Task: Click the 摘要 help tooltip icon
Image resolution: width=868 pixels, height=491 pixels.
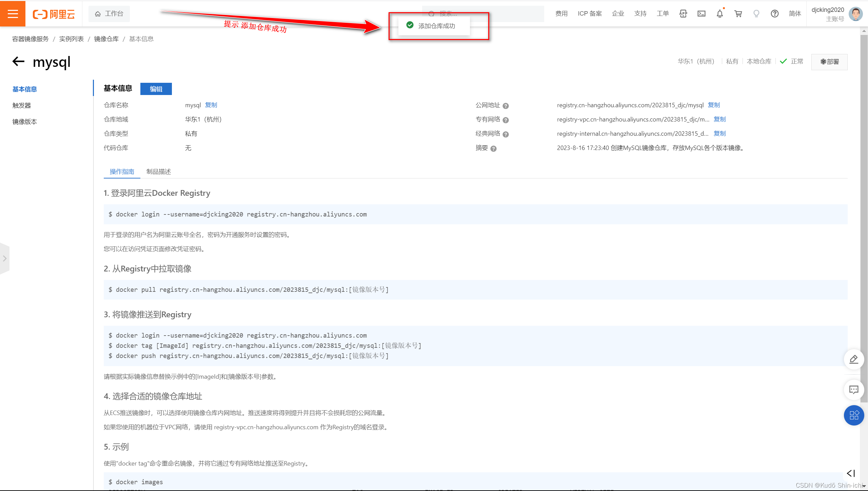Action: click(493, 149)
